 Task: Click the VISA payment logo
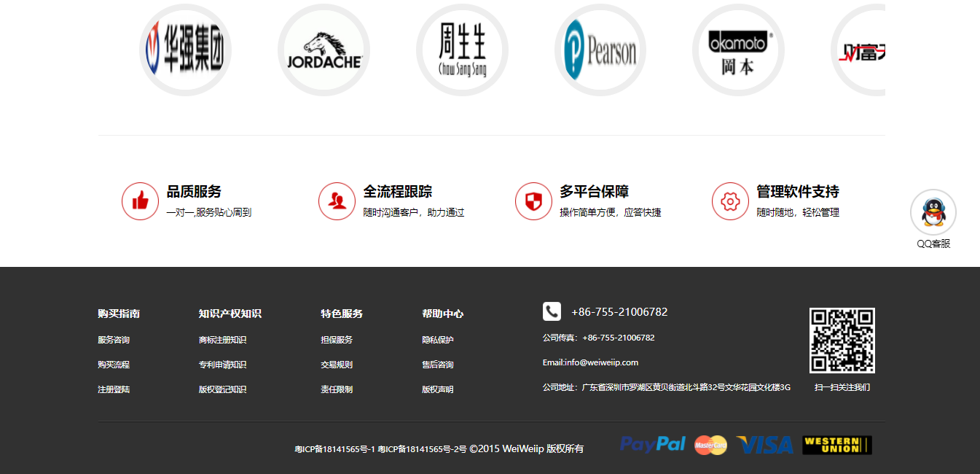pyautogui.click(x=764, y=445)
